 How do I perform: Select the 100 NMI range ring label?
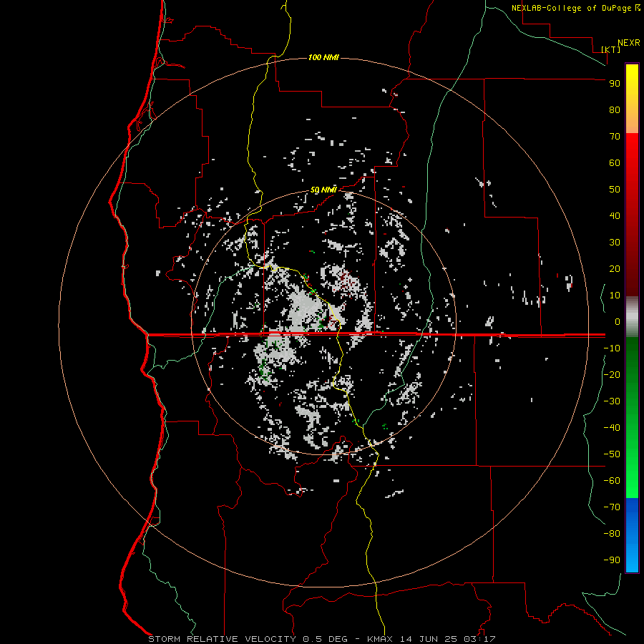323,57
